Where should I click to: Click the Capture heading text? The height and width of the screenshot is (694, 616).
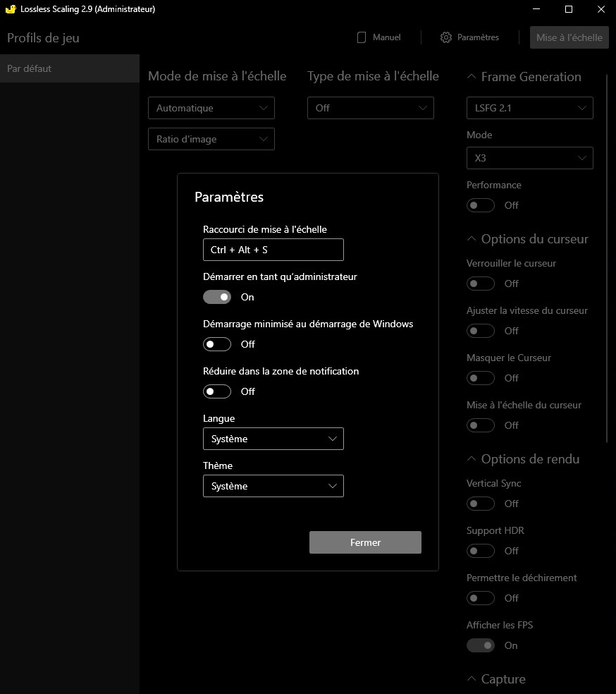[x=503, y=679]
